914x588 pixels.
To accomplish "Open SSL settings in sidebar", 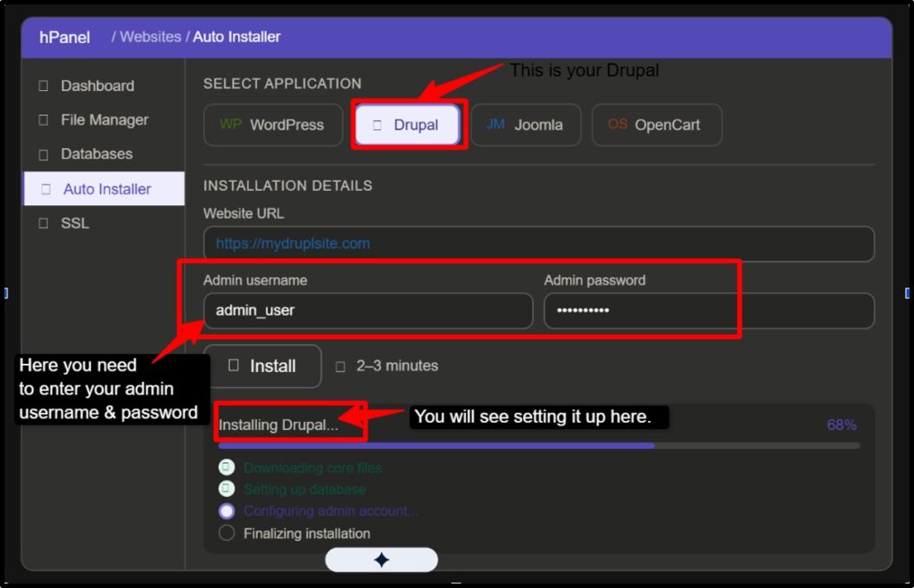I will point(75,223).
